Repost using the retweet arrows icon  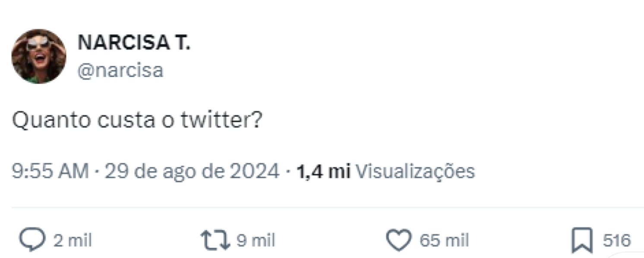click(215, 240)
